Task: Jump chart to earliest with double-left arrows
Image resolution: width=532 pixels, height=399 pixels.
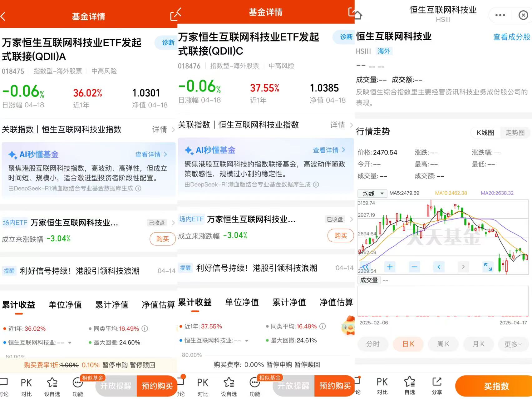Action: pos(365,267)
